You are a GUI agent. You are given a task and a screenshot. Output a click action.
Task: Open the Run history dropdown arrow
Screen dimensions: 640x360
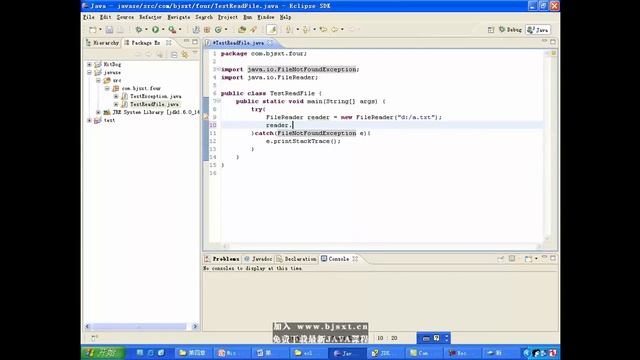163,29
